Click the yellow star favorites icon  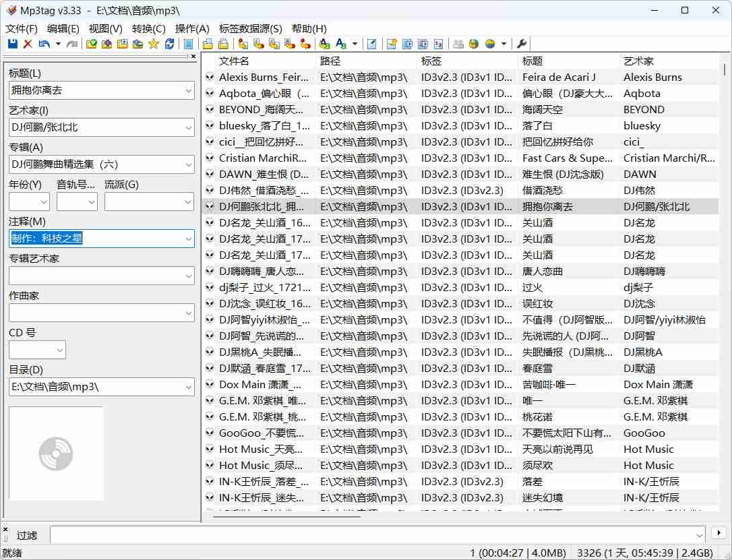tap(153, 44)
